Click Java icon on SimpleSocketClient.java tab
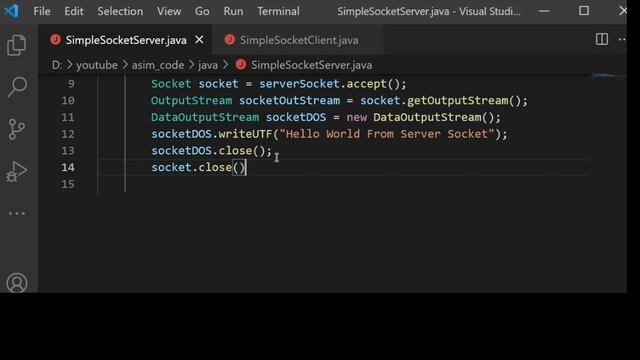Screen dimensions: 640x360 tap(230, 40)
